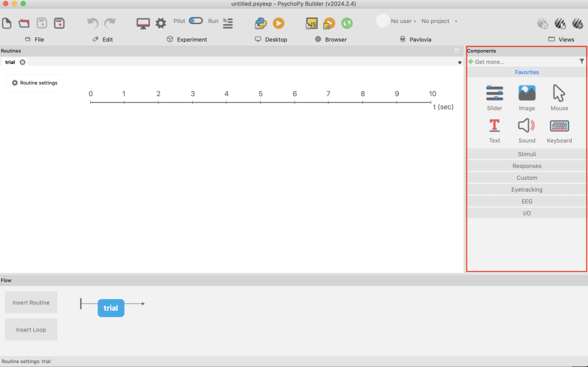Expand the Eyetracking components section
Screen dimensions: 588x367
527,190
